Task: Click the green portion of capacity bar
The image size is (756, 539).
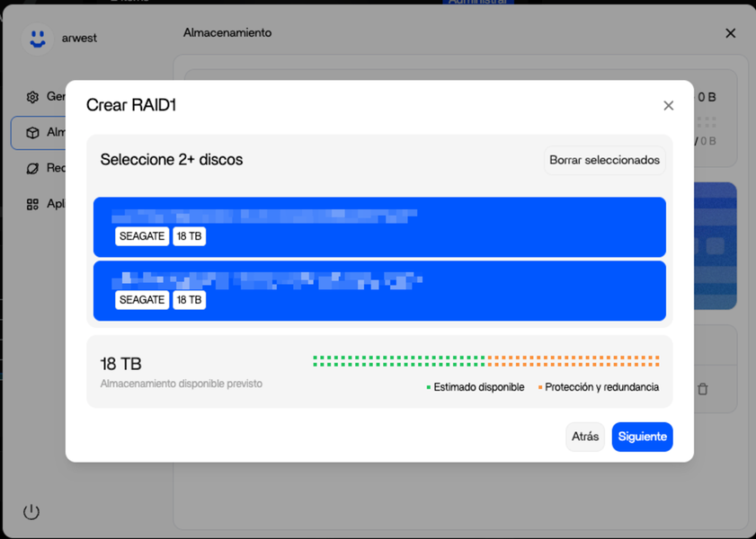Action: click(x=398, y=361)
